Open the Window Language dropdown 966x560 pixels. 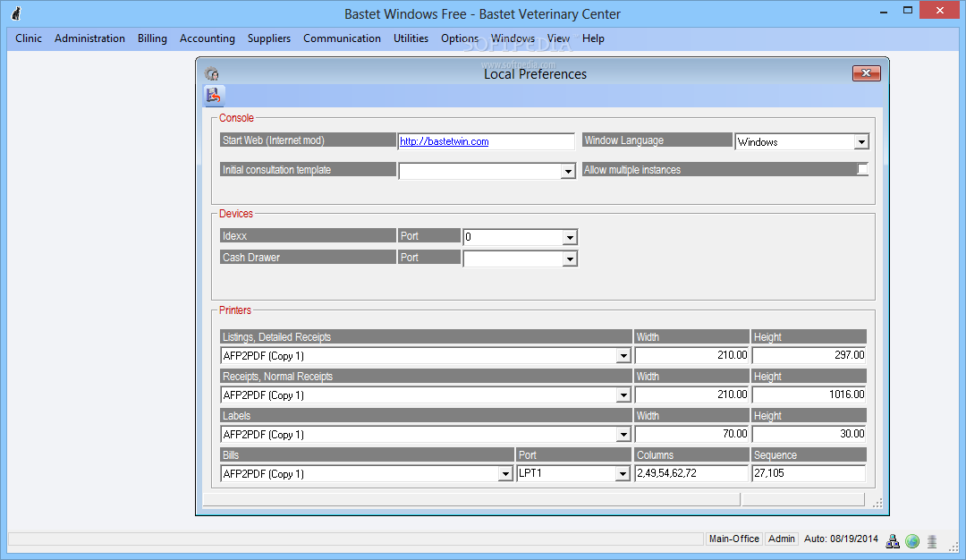coord(861,142)
